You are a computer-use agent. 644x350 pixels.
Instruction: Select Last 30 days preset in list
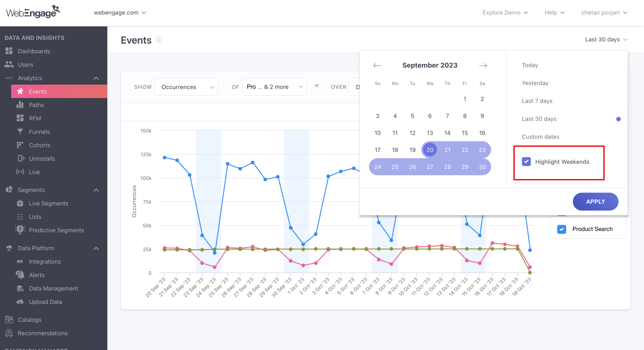click(x=539, y=119)
